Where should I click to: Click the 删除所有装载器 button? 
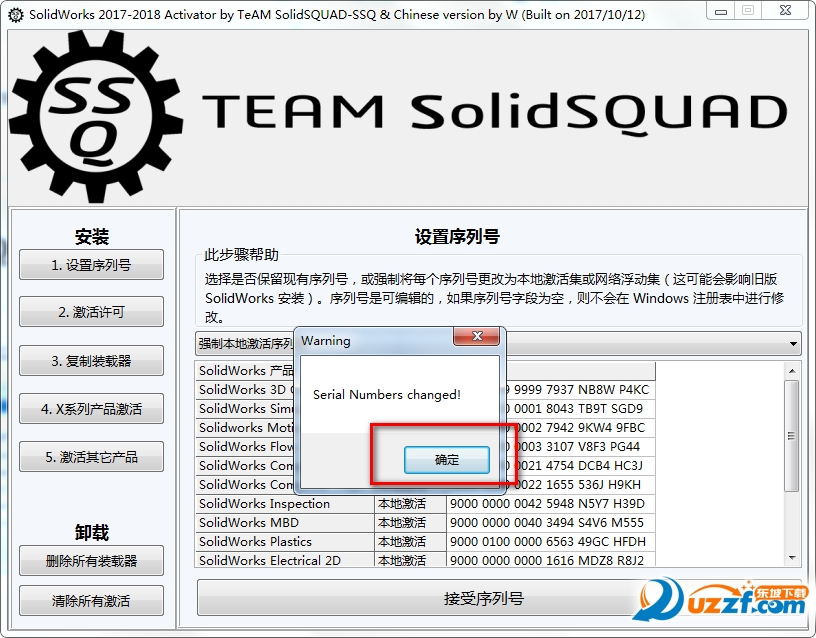(x=92, y=560)
